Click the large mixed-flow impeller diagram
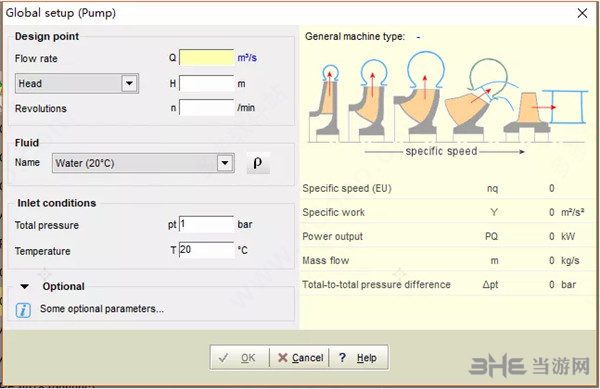Image resolution: width=600 pixels, height=389 pixels. coord(419,96)
